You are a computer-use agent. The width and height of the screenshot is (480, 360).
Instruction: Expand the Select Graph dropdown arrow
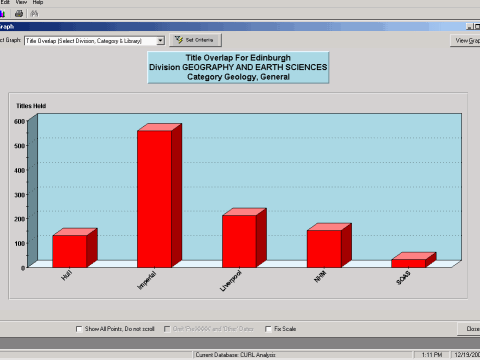pyautogui.click(x=160, y=41)
